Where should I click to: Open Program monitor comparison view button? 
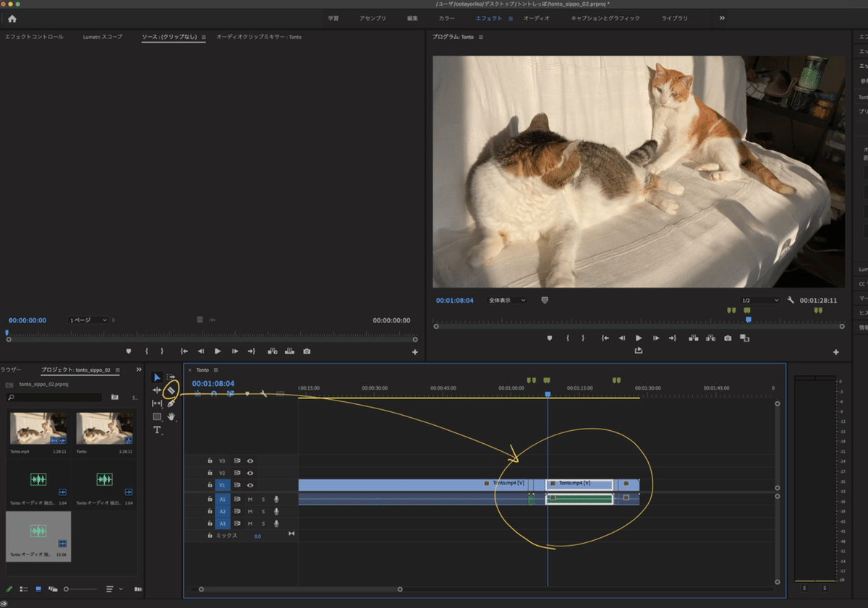click(x=745, y=338)
